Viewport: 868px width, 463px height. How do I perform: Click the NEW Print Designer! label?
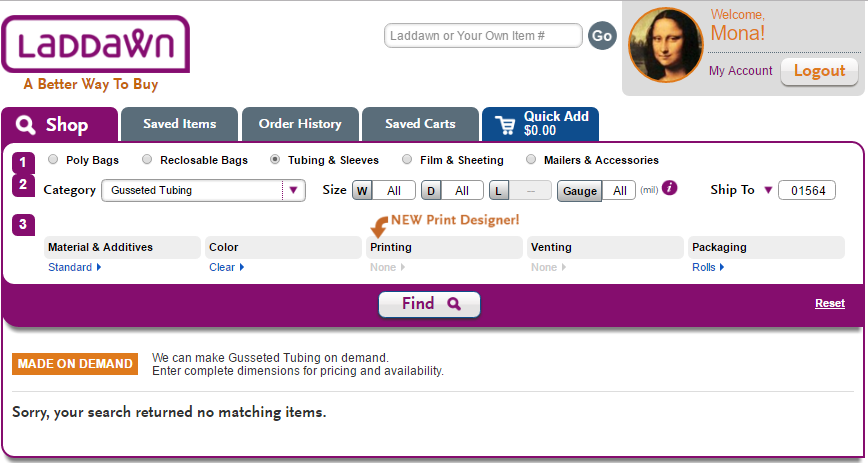[x=455, y=220]
